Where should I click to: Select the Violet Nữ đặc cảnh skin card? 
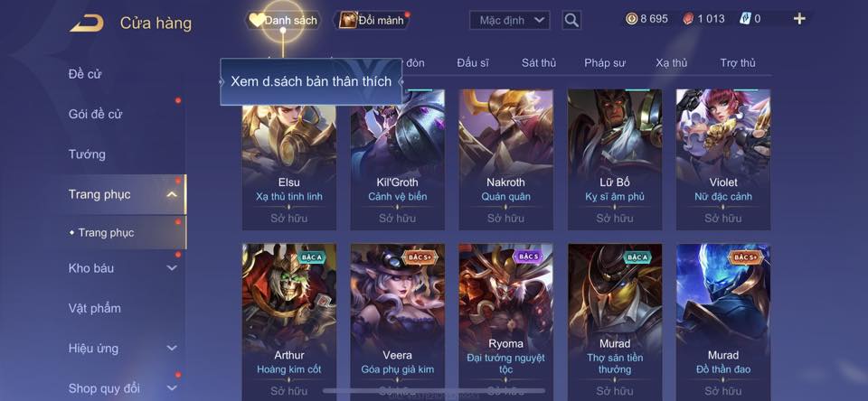tap(723, 159)
